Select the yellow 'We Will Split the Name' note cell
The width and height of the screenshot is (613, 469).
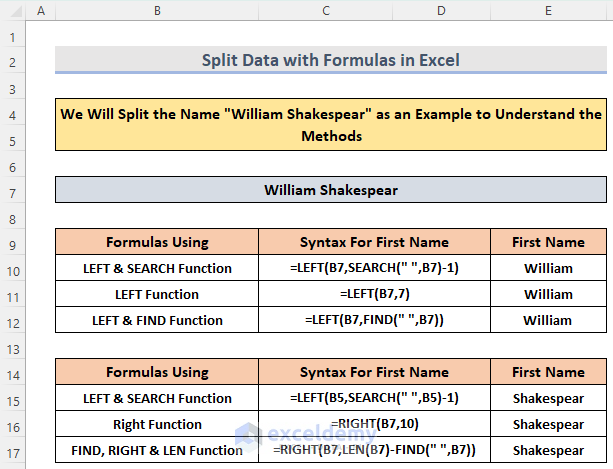click(x=331, y=125)
